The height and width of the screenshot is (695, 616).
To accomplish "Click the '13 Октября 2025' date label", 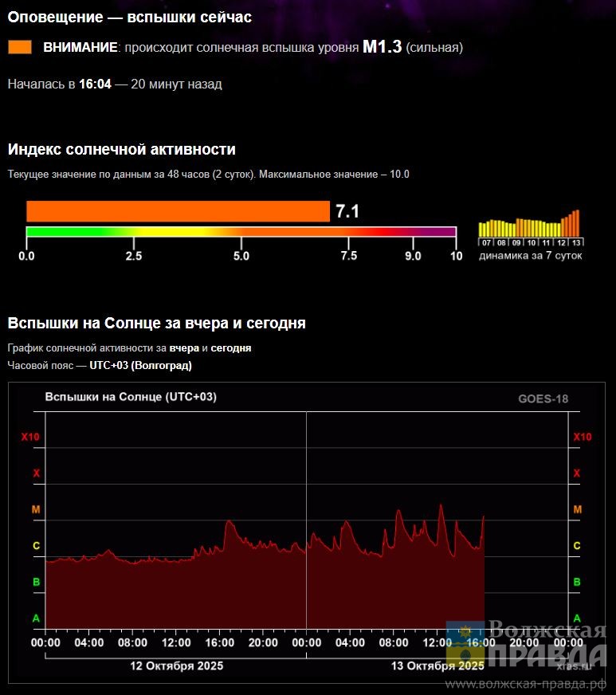I will [x=437, y=666].
